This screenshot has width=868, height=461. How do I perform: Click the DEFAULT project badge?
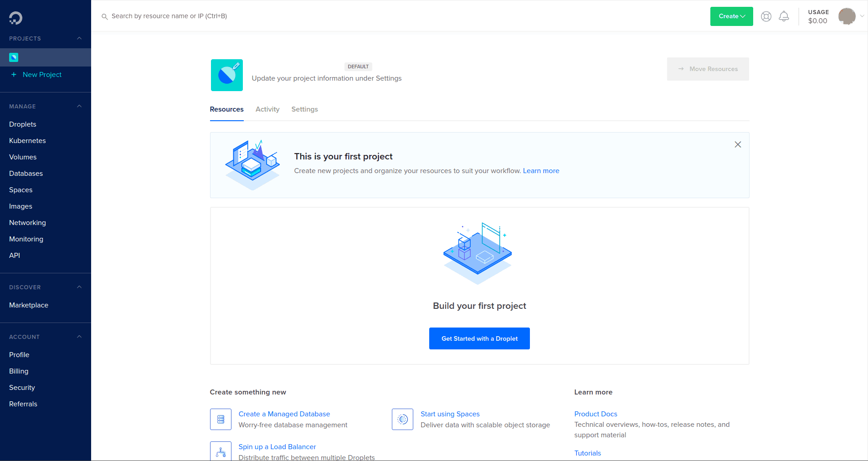[358, 67]
